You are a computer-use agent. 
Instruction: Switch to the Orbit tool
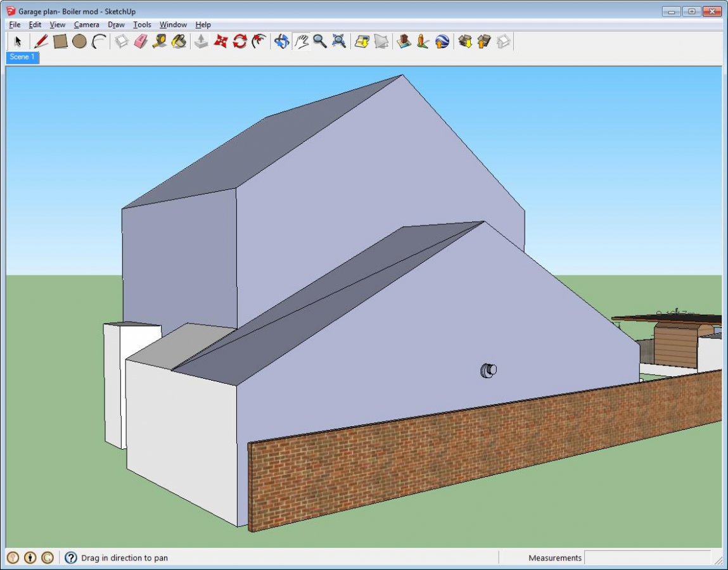tap(282, 42)
